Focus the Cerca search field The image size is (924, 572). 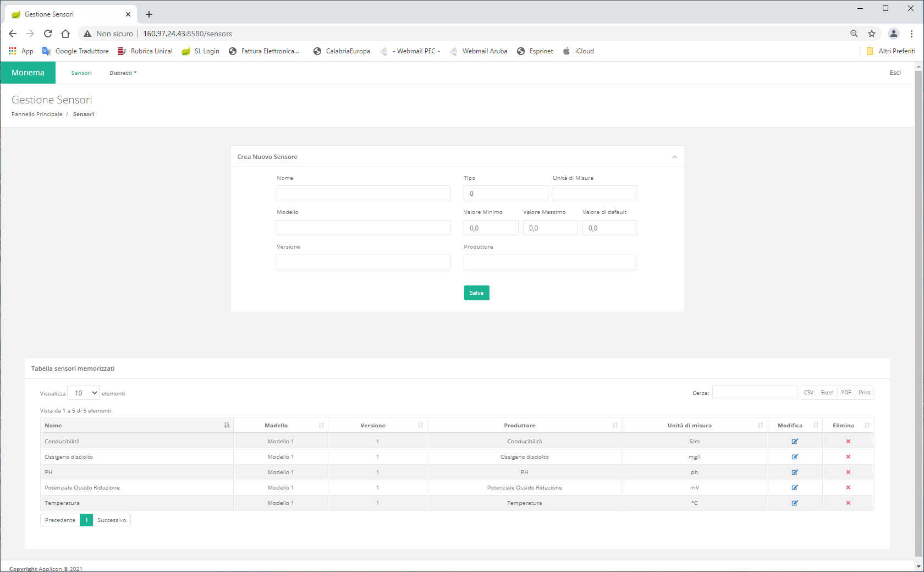[754, 393]
